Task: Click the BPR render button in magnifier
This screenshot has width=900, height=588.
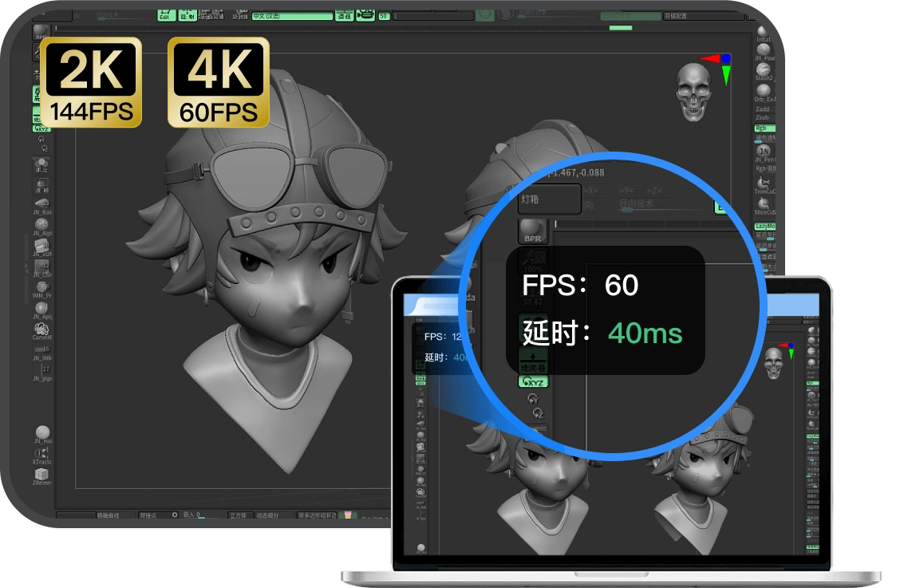Action: 533,231
